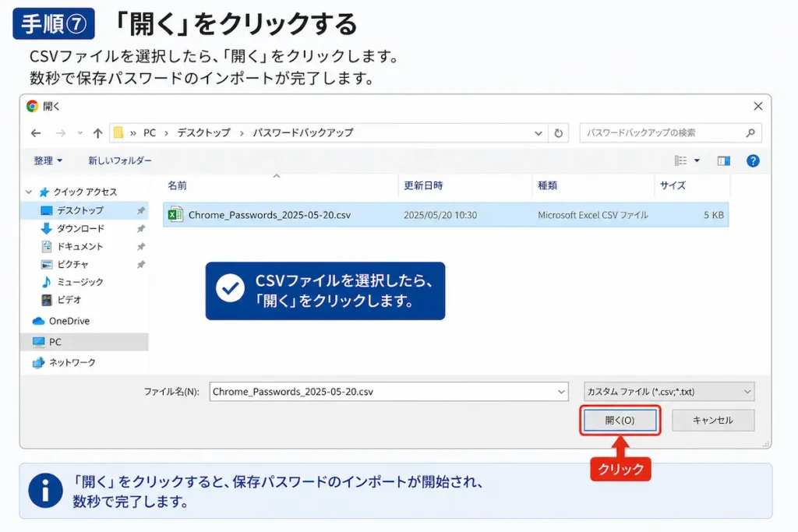Close the 開く dialog with X
The image size is (798, 532).
tap(757, 106)
